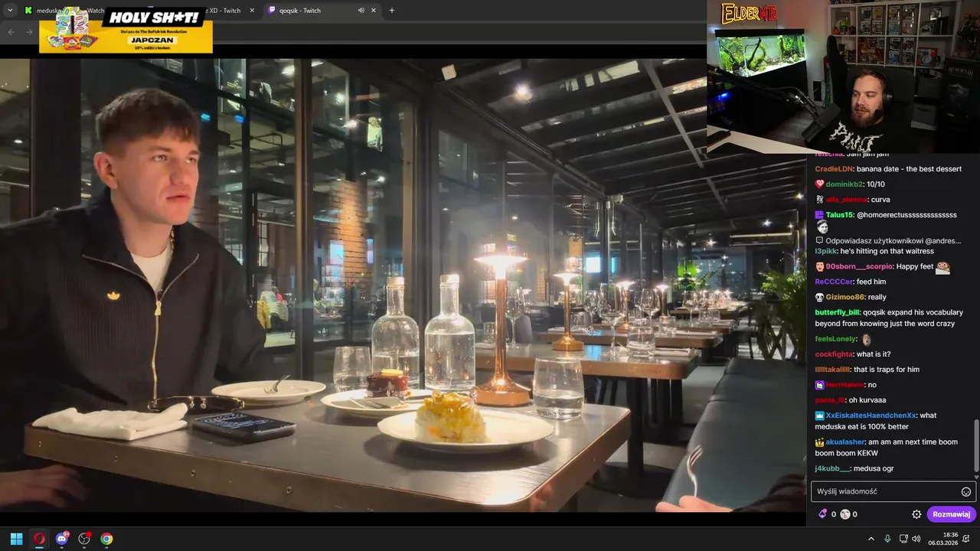Open XxEiskaltesHaendchenXx's chat username
Screen dimensions: 980x551
871,416
